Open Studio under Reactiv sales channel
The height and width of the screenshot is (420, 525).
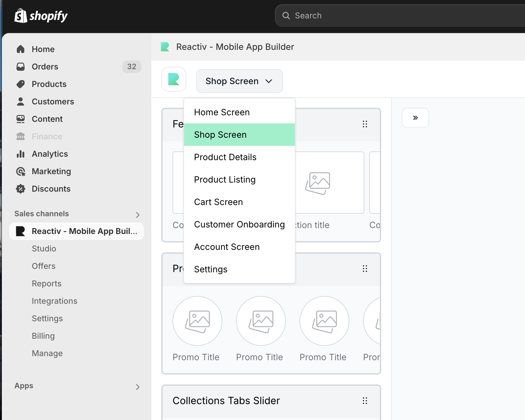coord(44,249)
